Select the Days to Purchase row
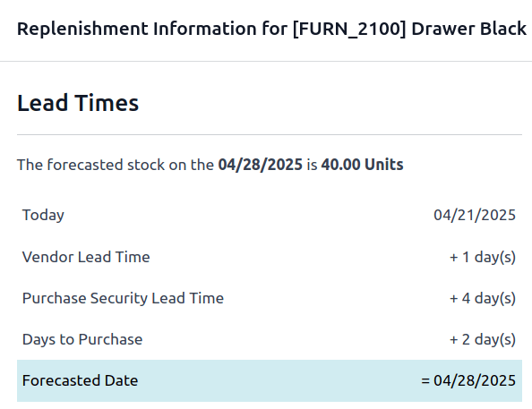 coord(270,339)
